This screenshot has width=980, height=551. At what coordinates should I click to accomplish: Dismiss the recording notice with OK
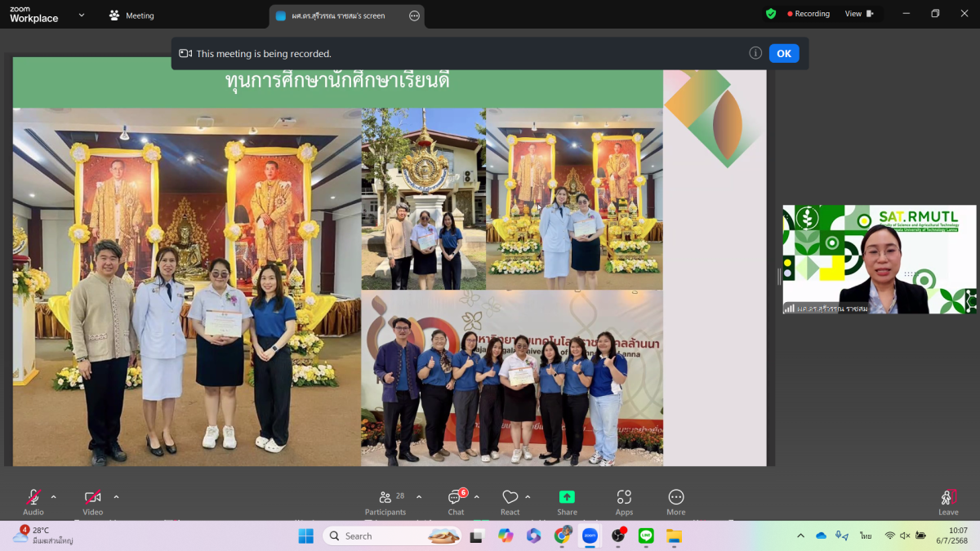coord(784,53)
